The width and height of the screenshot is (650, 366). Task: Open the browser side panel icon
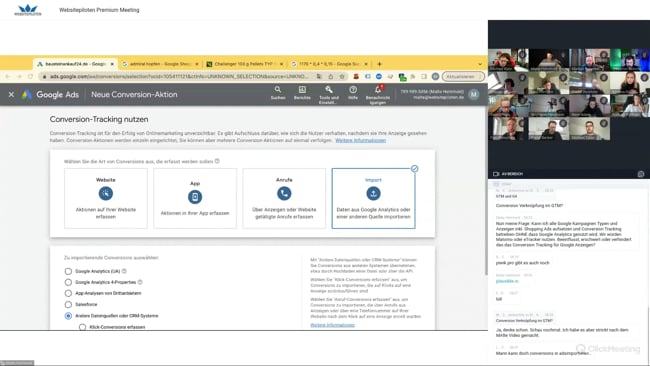click(424, 76)
